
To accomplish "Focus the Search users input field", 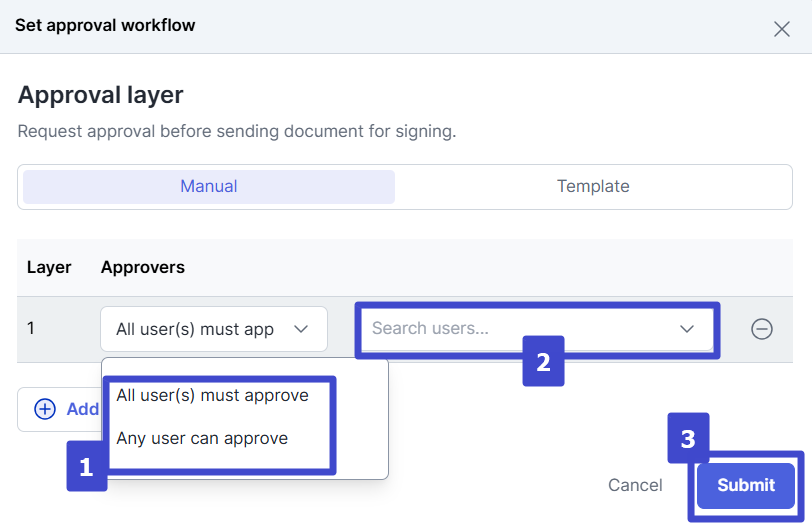I will [510, 329].
